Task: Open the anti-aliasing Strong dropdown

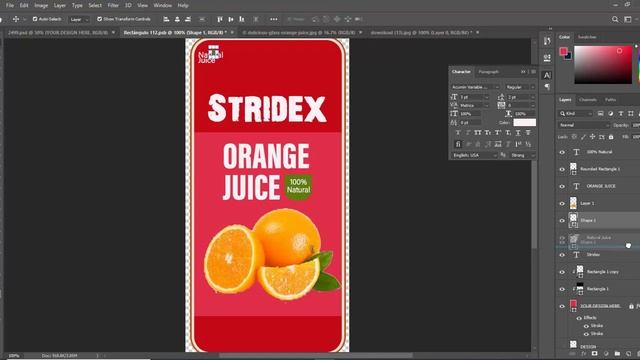Action: click(x=522, y=156)
